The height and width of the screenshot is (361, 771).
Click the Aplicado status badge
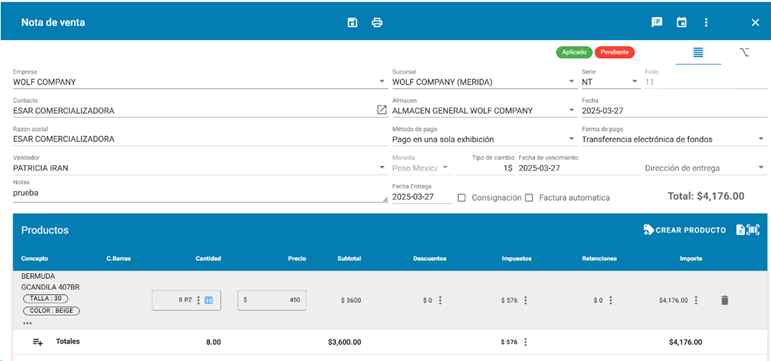click(574, 52)
